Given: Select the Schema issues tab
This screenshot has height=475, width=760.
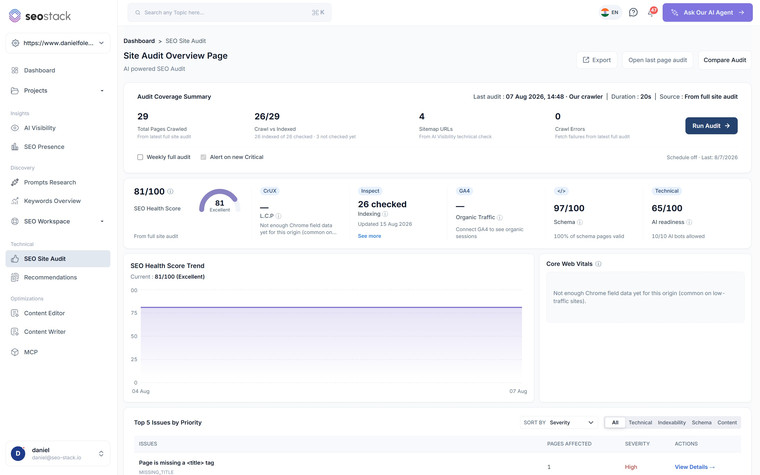Looking at the screenshot, I should click(701, 423).
